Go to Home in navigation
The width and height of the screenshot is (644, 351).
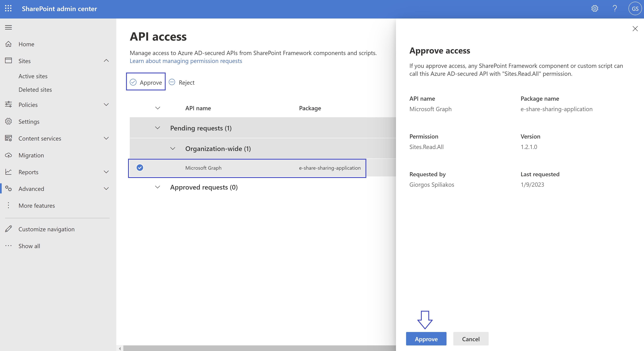tap(26, 44)
